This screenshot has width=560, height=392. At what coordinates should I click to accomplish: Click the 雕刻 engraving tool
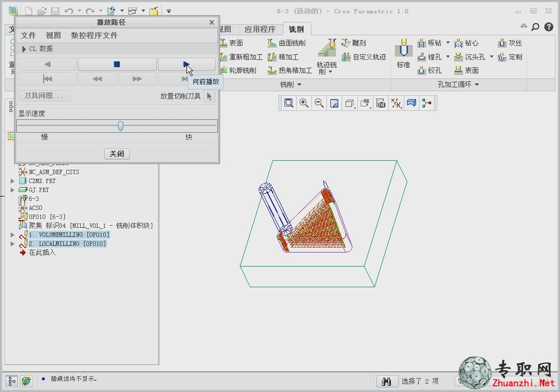point(354,43)
